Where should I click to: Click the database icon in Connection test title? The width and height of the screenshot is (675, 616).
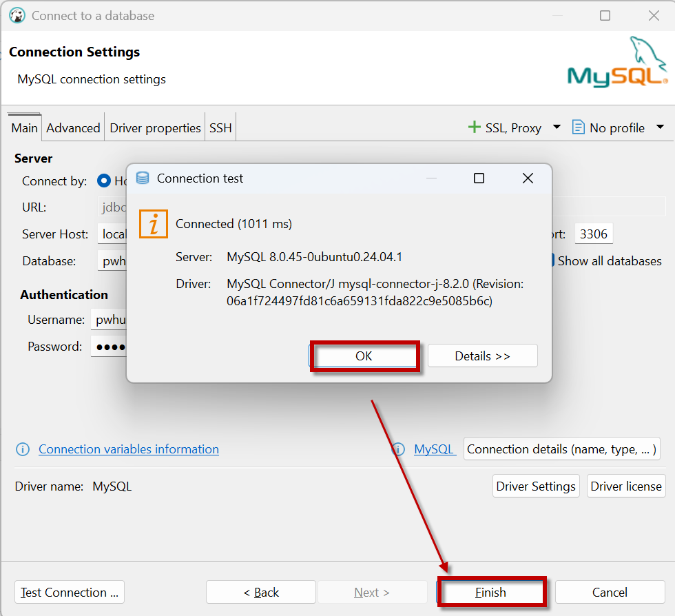143,178
